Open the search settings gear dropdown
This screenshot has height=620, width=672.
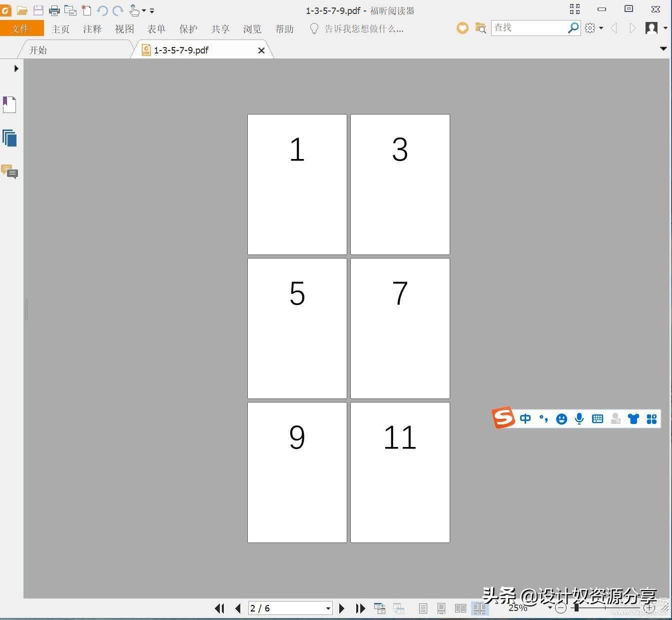(x=594, y=28)
